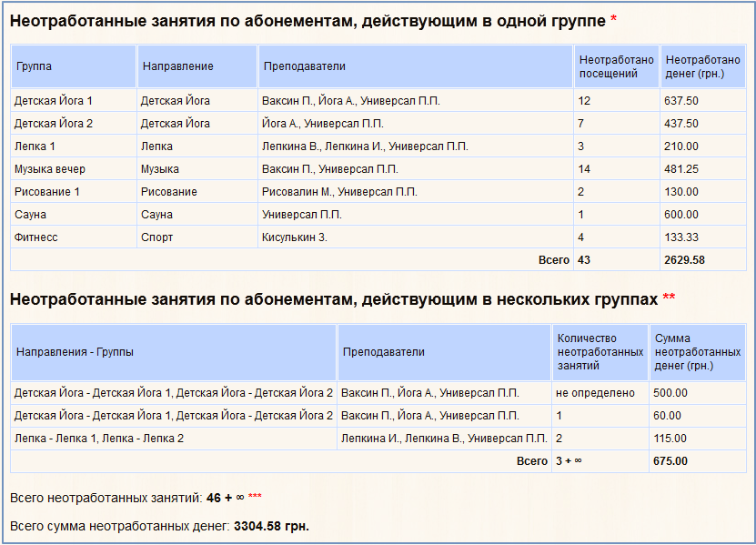Click the second table's total 675.00

(x=670, y=461)
